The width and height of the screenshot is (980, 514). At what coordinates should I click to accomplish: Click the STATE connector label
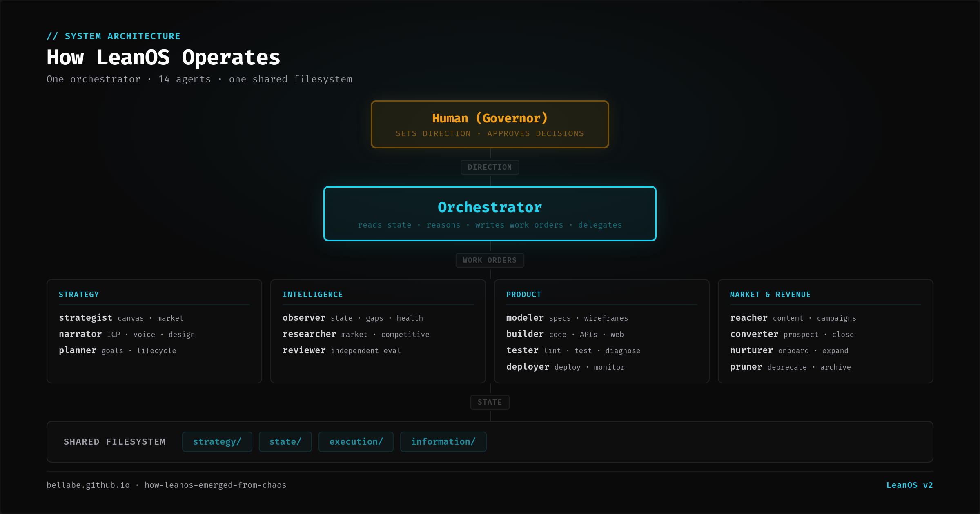490,402
